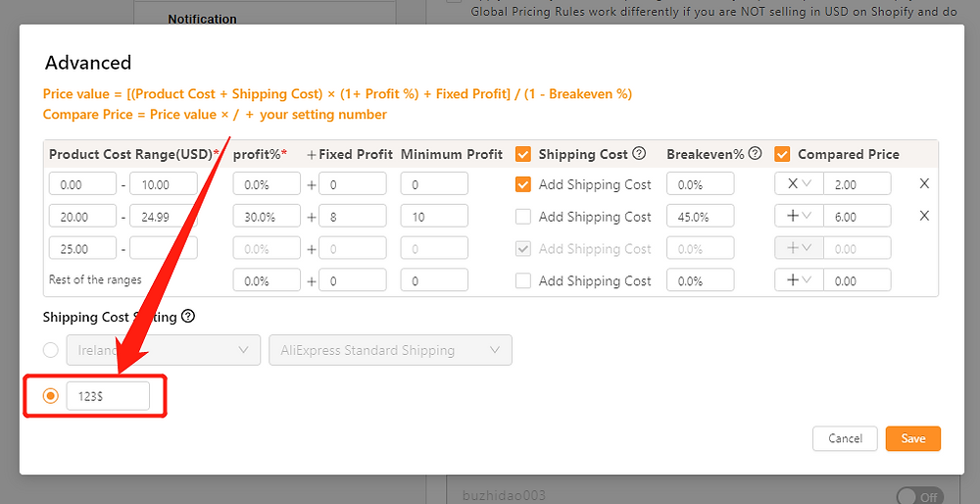Toggle the disabled Add Shipping Cost in the 25.00 row
Screen dimensions: 980x504
(x=523, y=248)
